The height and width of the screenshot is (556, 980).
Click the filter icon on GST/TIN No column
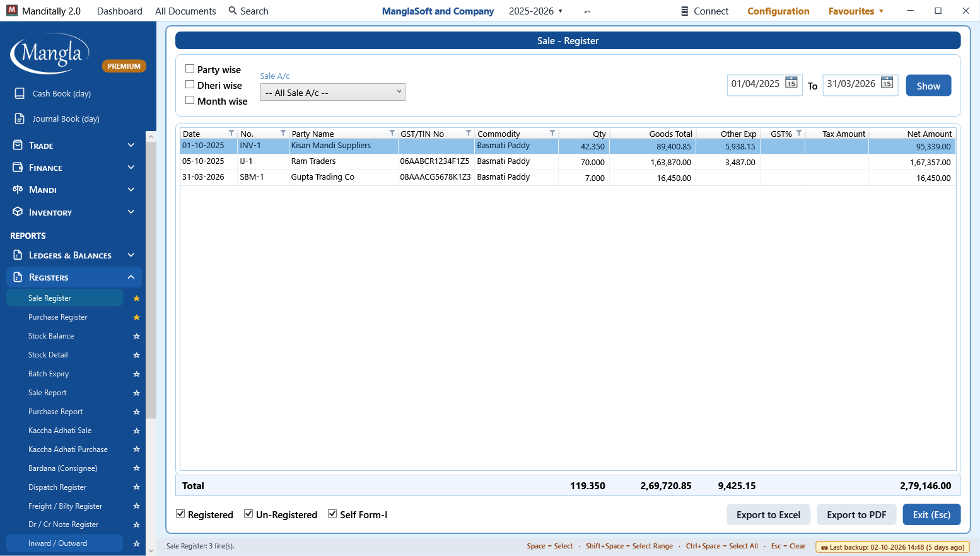(x=469, y=133)
